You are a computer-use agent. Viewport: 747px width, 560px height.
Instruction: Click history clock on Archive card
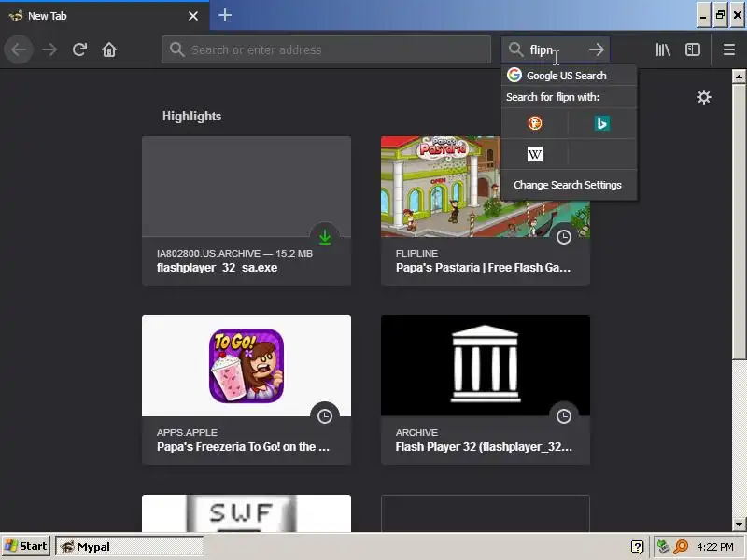564,415
